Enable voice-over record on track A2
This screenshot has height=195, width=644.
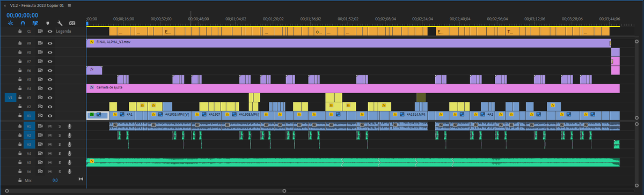[69, 135]
